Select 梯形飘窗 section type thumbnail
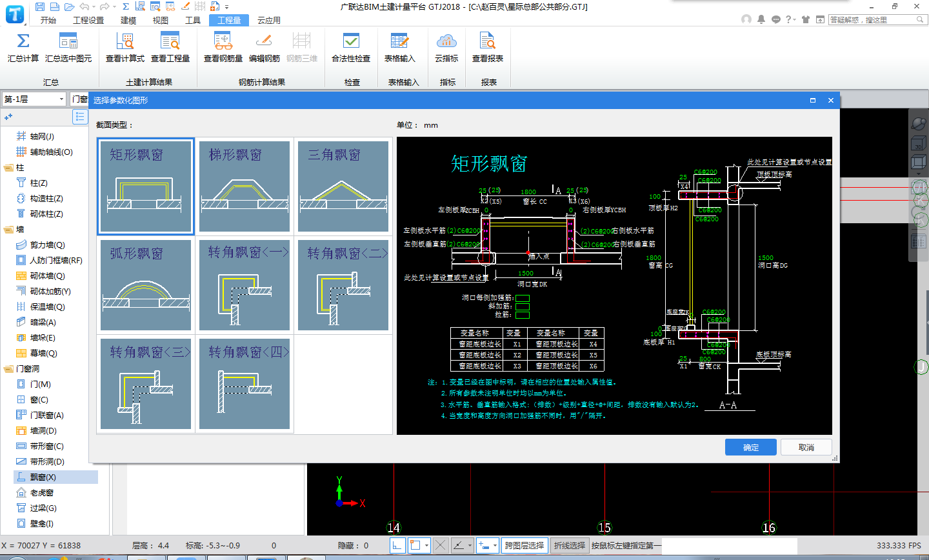Viewport: 929px width, 560px height. point(245,186)
